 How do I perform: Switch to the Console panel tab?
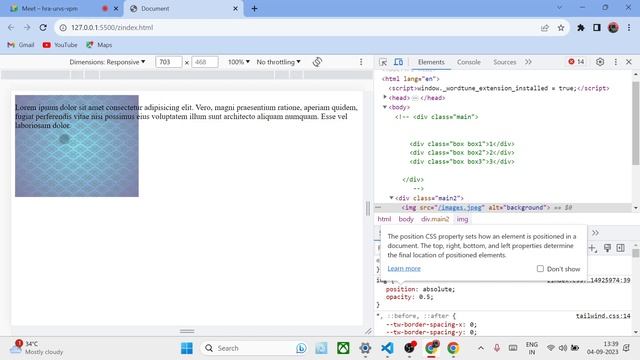click(469, 62)
